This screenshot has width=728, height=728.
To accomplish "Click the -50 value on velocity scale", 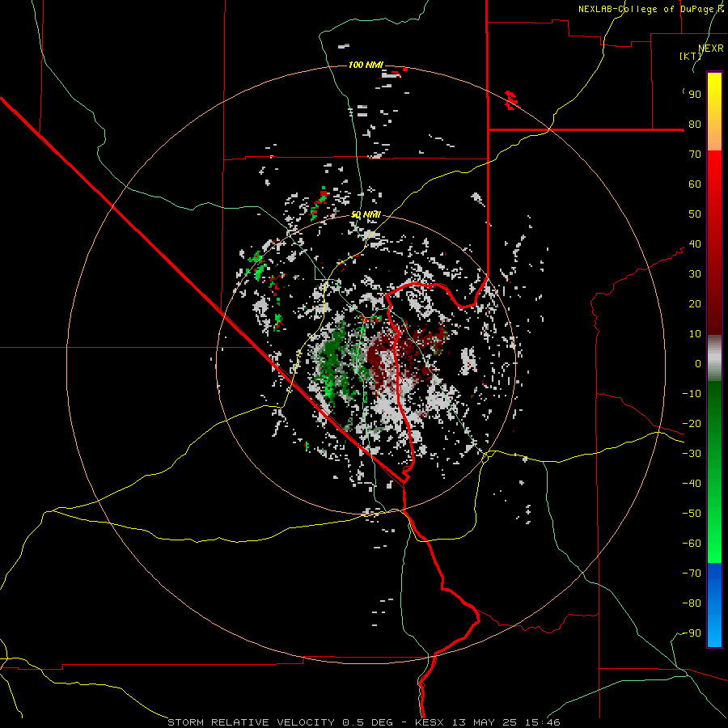I will point(692,514).
